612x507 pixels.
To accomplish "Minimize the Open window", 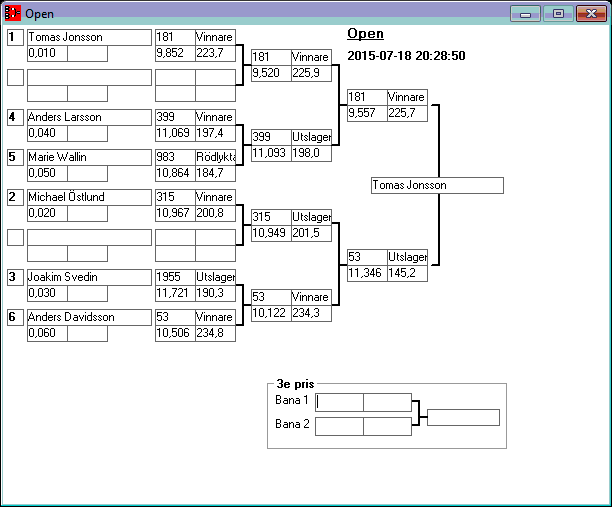I will pos(524,14).
